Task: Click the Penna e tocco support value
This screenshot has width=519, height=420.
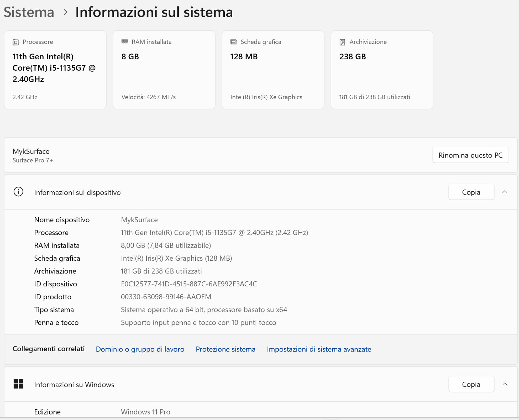Action: 199,322
